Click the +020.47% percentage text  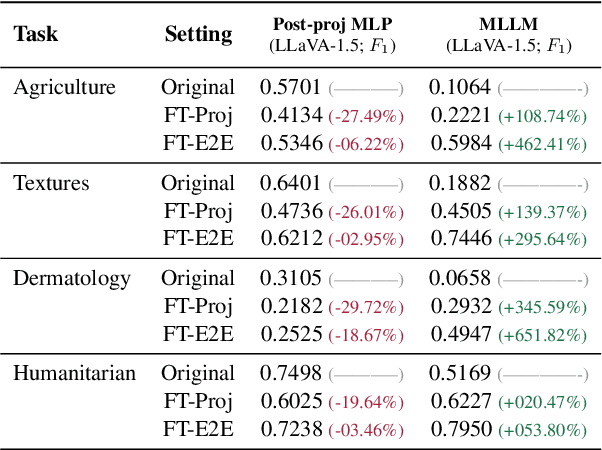click(542, 403)
